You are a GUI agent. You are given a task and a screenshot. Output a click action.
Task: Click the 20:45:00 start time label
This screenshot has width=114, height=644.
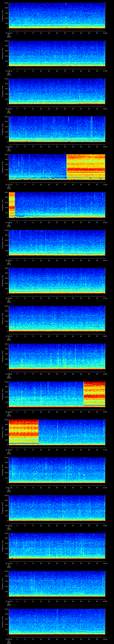coord(9,639)
